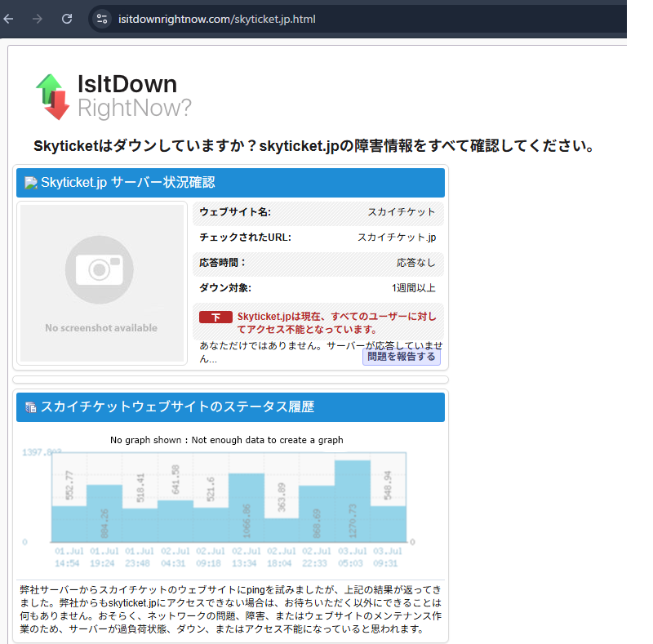Click the No graph shown notice text
Viewport: 653px width, 644px height.
pos(227,440)
